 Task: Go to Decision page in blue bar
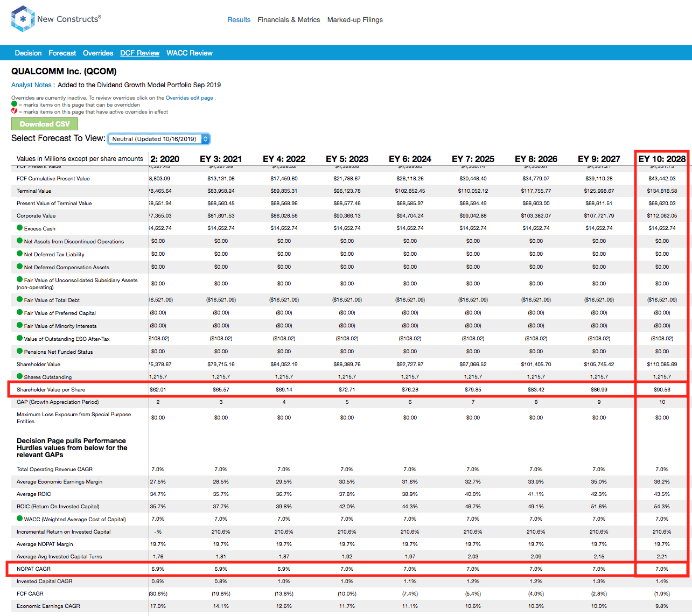point(28,53)
